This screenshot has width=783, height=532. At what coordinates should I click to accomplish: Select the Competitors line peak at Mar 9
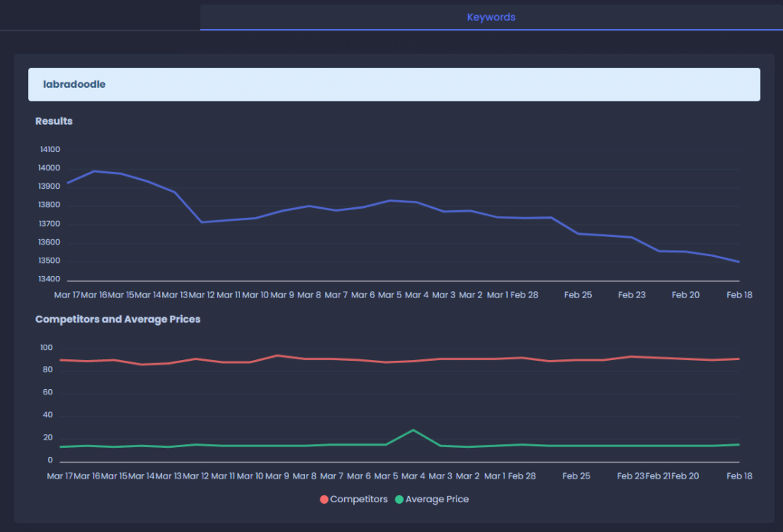278,355
